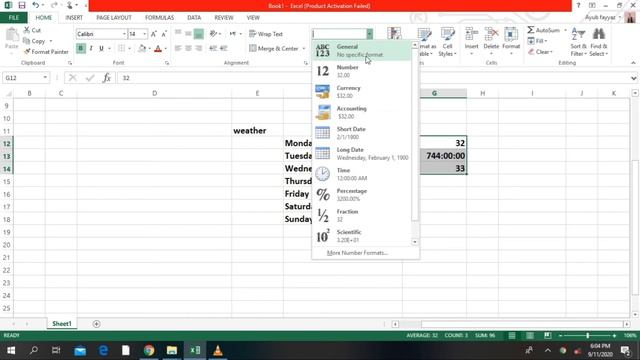The height and width of the screenshot is (360, 640).
Task: Switch to Page Layout view icon in status bar
Action: pos(530,336)
